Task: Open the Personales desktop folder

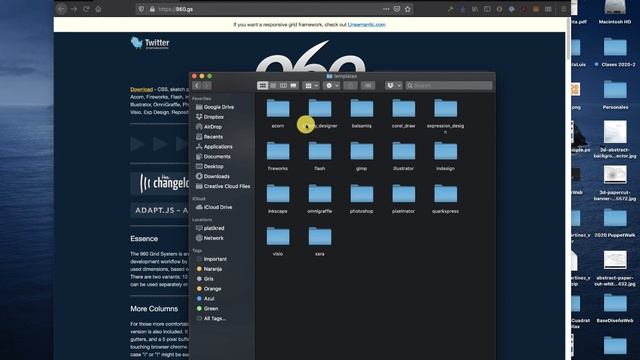Action: point(615,90)
